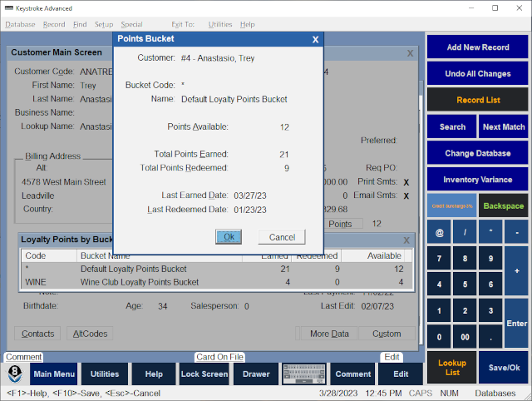Select the Wine Club Loyalty Points Bucket row
This screenshot has height=401, width=532.
pyautogui.click(x=217, y=282)
